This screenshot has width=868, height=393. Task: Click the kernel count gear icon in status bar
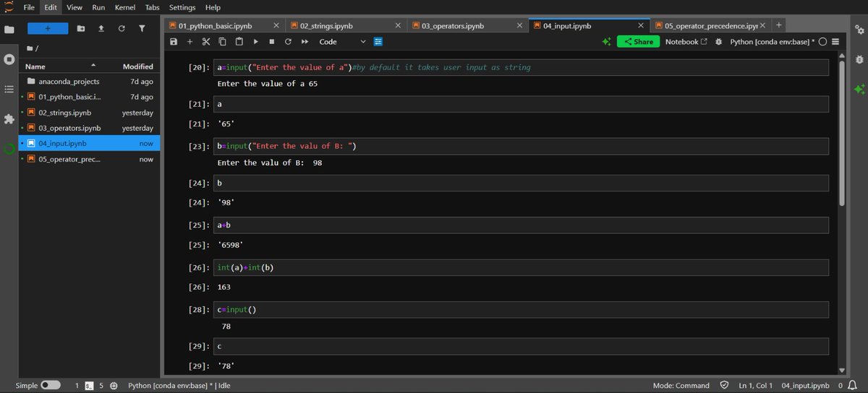(x=114, y=386)
